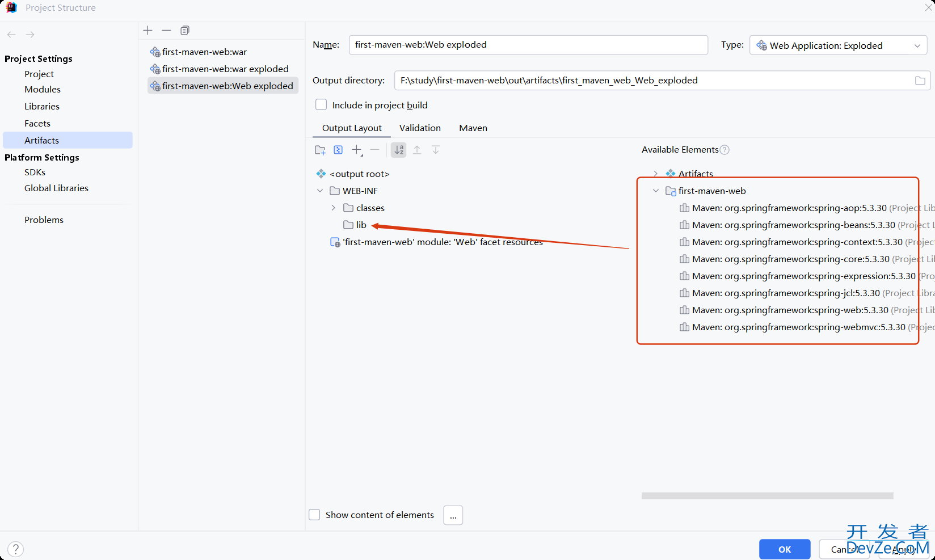
Task: Click the Create Directory icon in layout toolbar
Action: (320, 150)
